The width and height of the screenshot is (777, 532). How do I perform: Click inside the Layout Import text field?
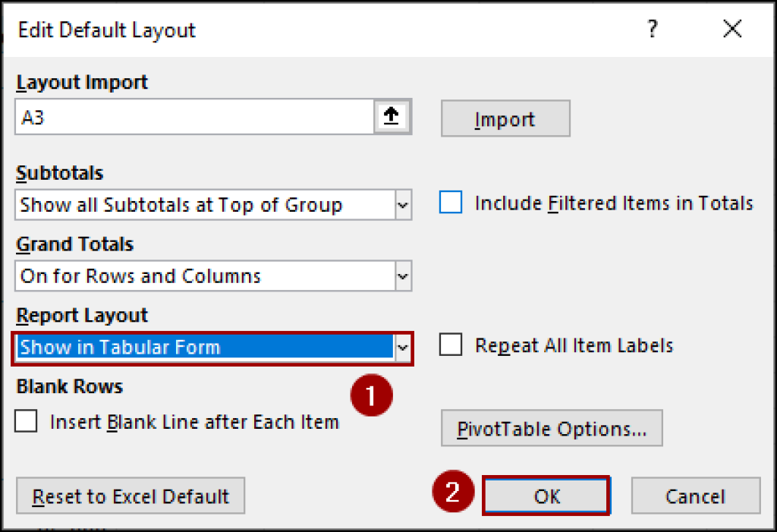click(190, 117)
